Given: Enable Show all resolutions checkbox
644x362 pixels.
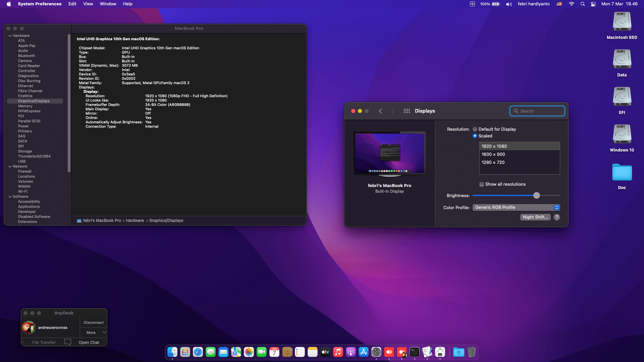Looking at the screenshot, I should 482,184.
